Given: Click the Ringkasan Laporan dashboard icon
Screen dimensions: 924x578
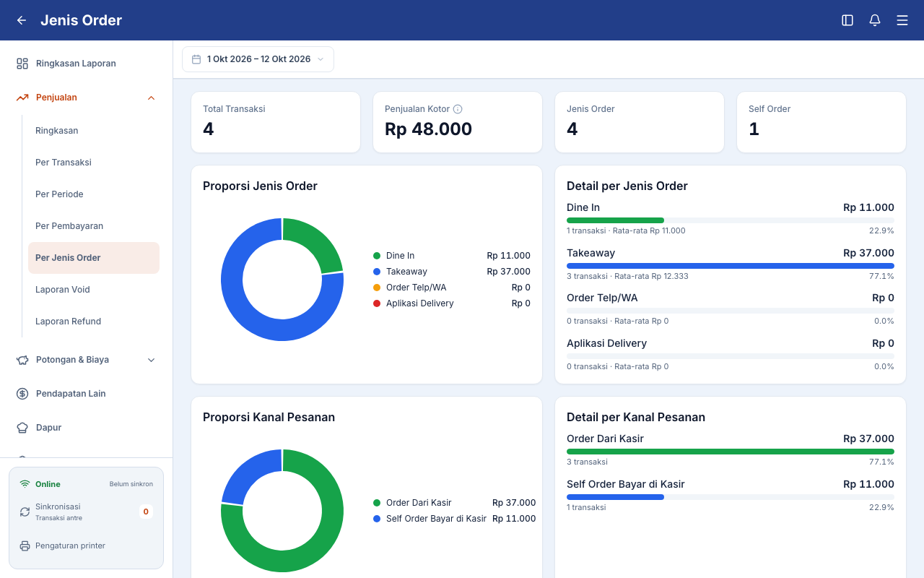Looking at the screenshot, I should tap(22, 64).
